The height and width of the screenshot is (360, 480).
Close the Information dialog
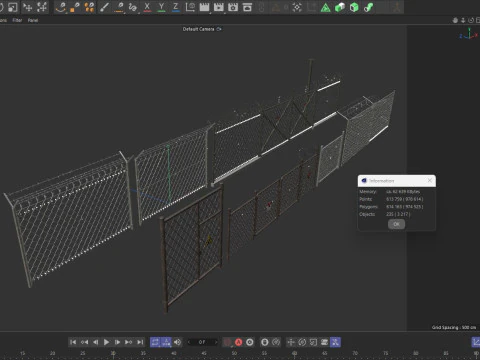(x=430, y=180)
